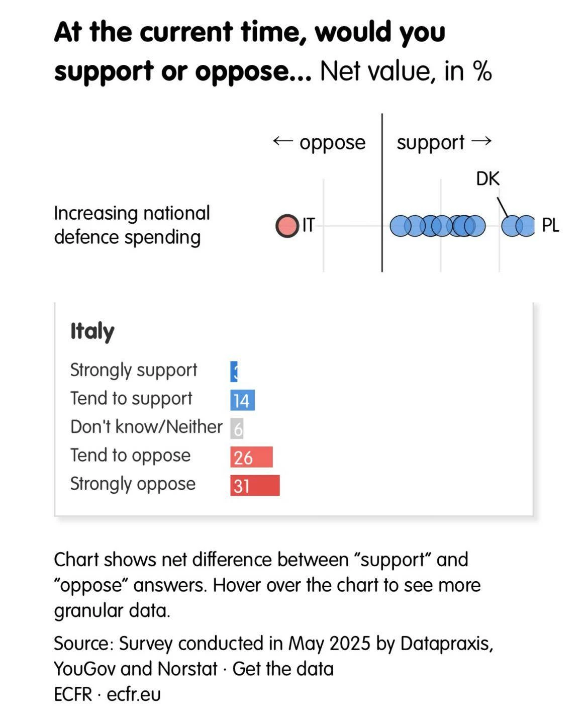588x720 pixels.
Task: Click the ECFR source credit
Action: click(73, 694)
